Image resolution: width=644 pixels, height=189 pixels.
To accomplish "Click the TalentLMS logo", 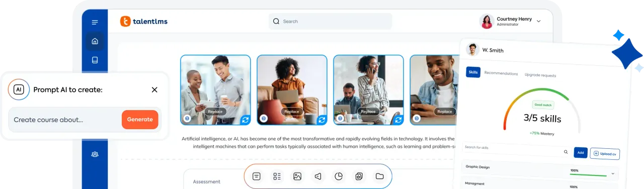I will coord(144,21).
